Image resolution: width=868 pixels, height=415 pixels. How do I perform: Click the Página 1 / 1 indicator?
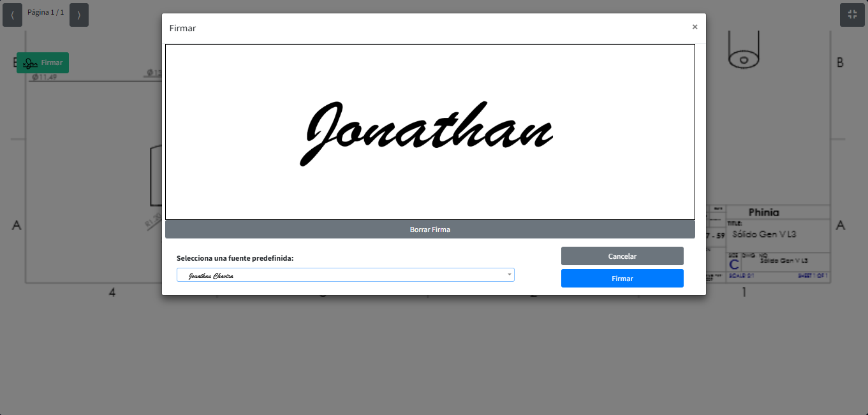click(x=45, y=12)
